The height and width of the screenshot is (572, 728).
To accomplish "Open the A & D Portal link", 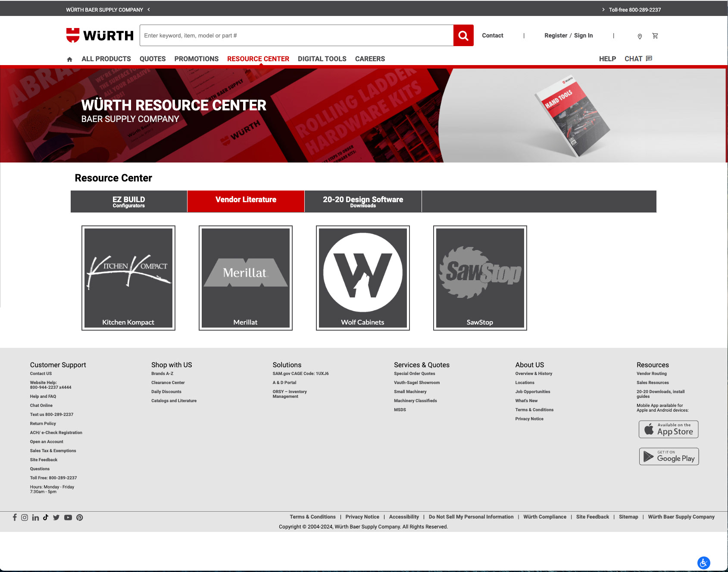I will [x=284, y=383].
